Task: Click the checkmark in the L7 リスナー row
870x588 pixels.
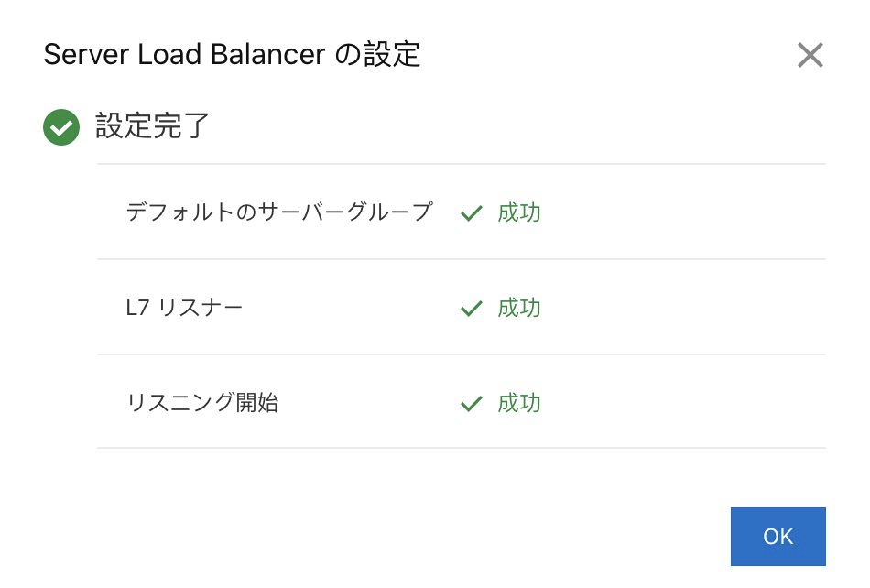Action: [472, 309]
